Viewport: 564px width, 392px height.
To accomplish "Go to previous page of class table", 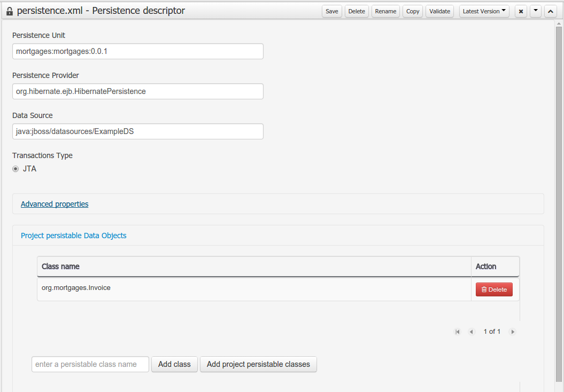I will pos(472,332).
